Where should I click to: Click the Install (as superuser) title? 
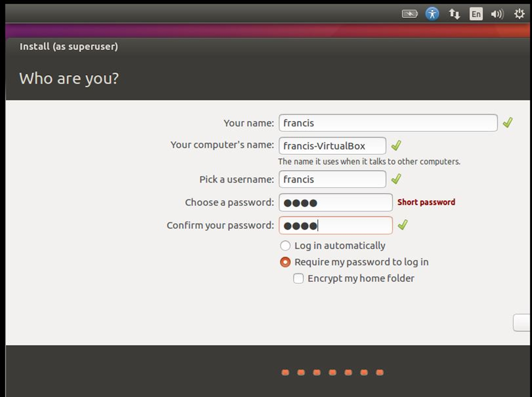pos(69,46)
